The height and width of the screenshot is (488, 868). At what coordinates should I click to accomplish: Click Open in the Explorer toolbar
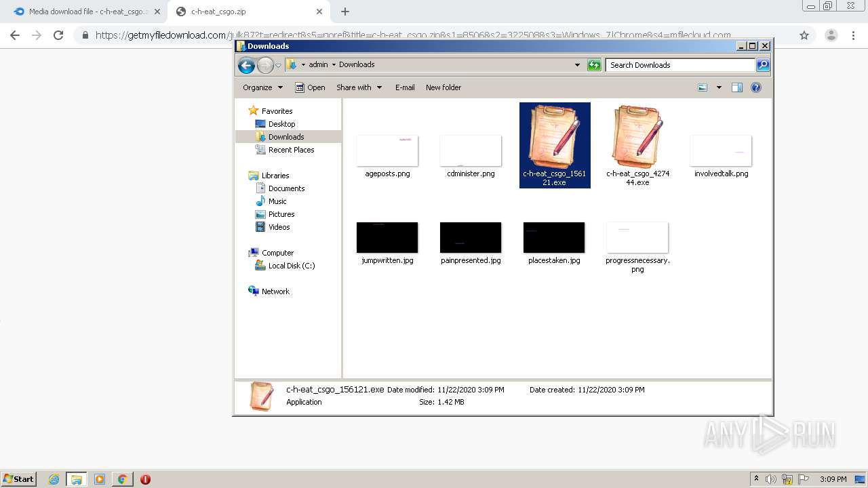coord(310,87)
